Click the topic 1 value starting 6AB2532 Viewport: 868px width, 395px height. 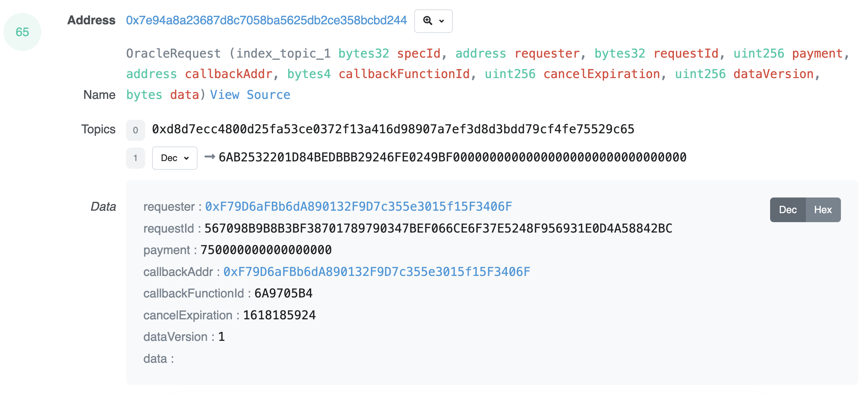coord(452,157)
